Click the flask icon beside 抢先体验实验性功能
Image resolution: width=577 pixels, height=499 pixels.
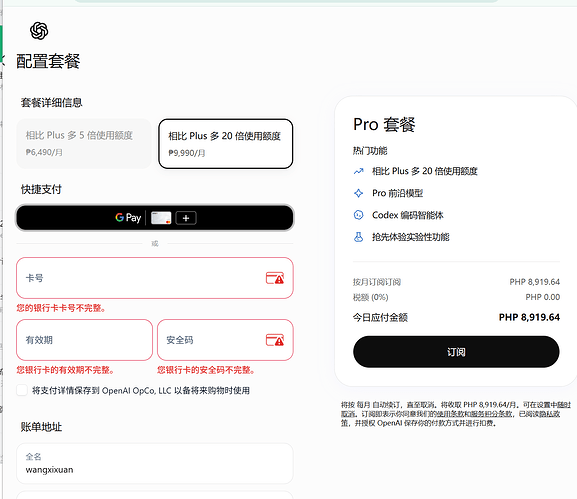tap(358, 237)
